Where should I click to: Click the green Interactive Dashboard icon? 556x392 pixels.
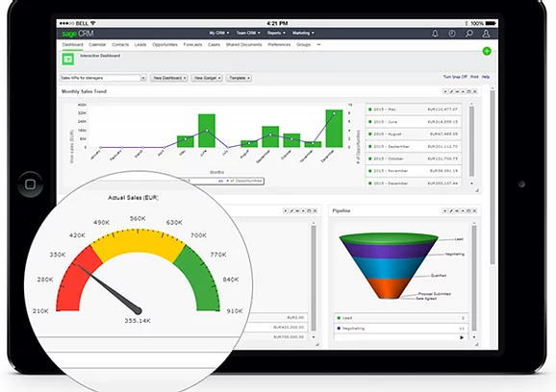click(68, 59)
